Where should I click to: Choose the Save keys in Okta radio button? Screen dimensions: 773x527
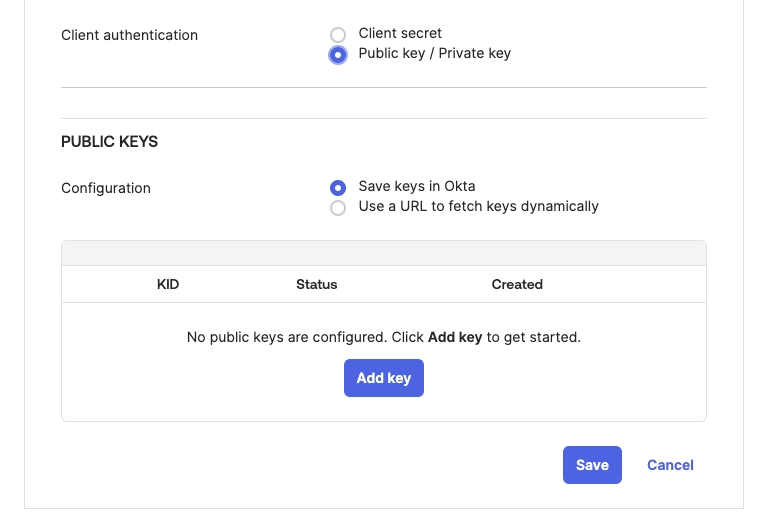click(x=338, y=187)
